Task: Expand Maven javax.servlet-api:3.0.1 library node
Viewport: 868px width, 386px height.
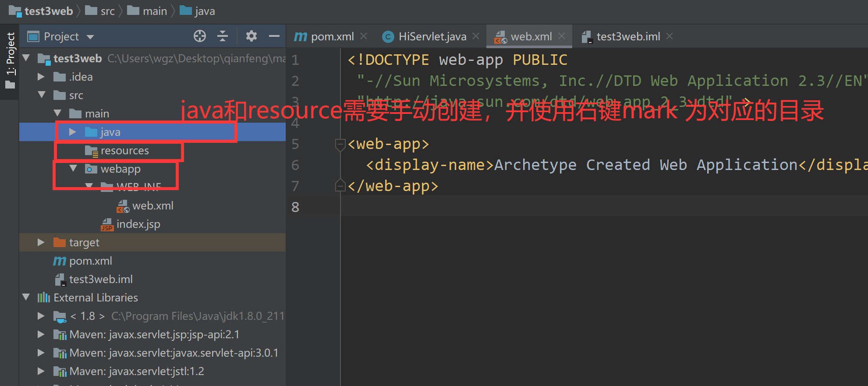Action: click(42, 353)
